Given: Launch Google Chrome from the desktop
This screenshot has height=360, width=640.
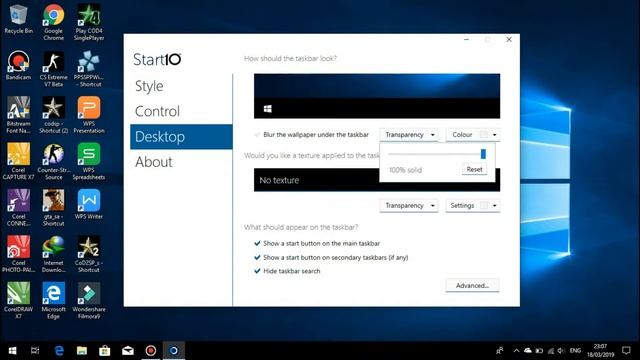Looking at the screenshot, I should [53, 22].
